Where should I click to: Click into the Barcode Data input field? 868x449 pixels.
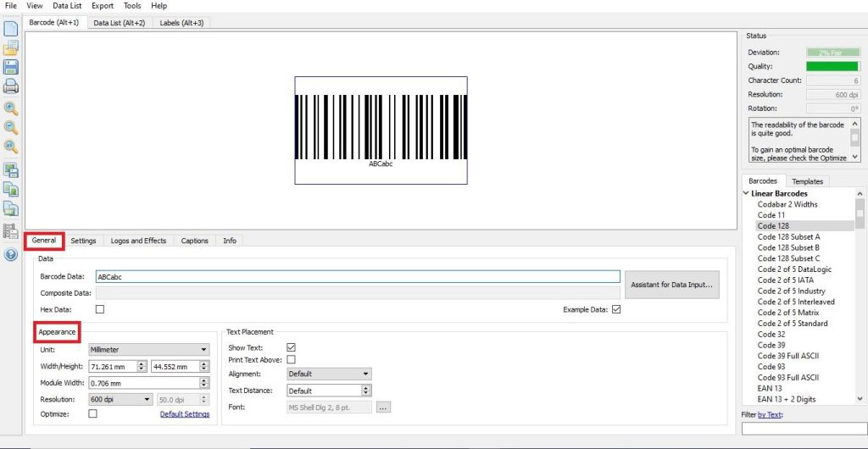357,277
